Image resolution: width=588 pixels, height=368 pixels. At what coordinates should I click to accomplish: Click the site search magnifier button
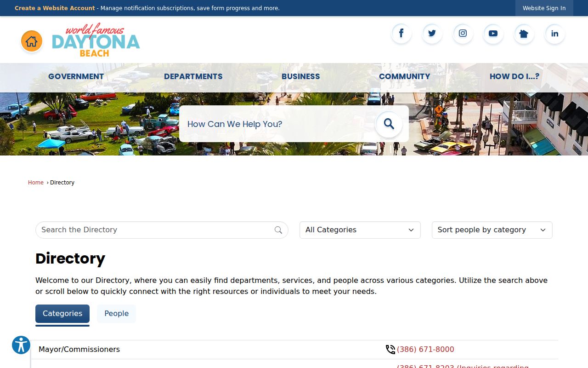coord(389,124)
